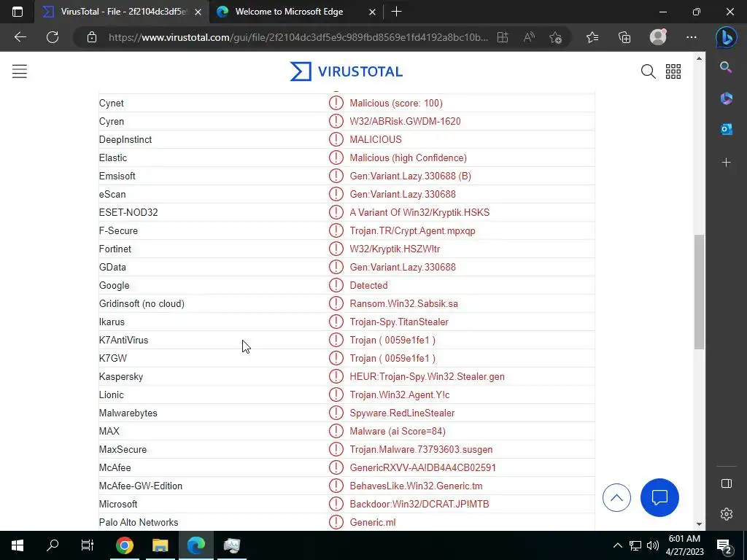Click the taskbar clock showing 6:01 AM

[x=686, y=545]
